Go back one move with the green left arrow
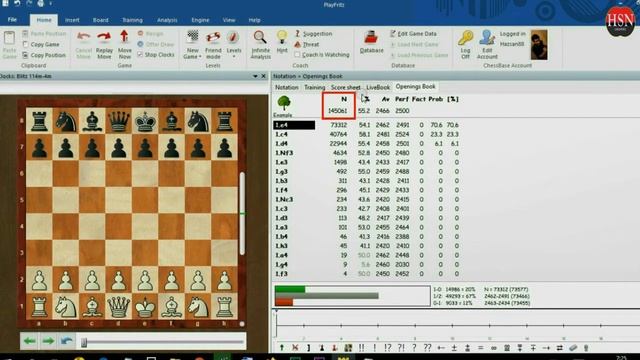 (29, 341)
